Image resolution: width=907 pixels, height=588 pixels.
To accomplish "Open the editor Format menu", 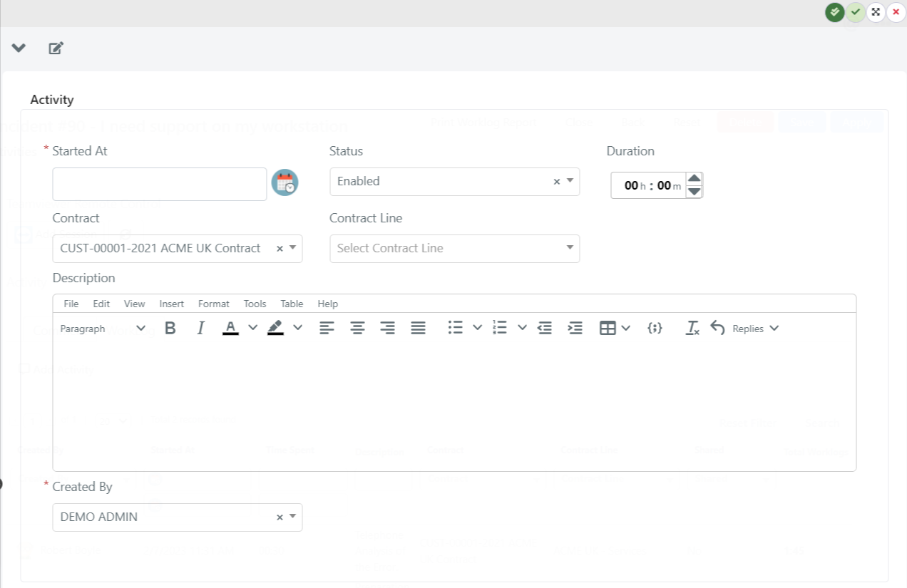I will [x=214, y=304].
